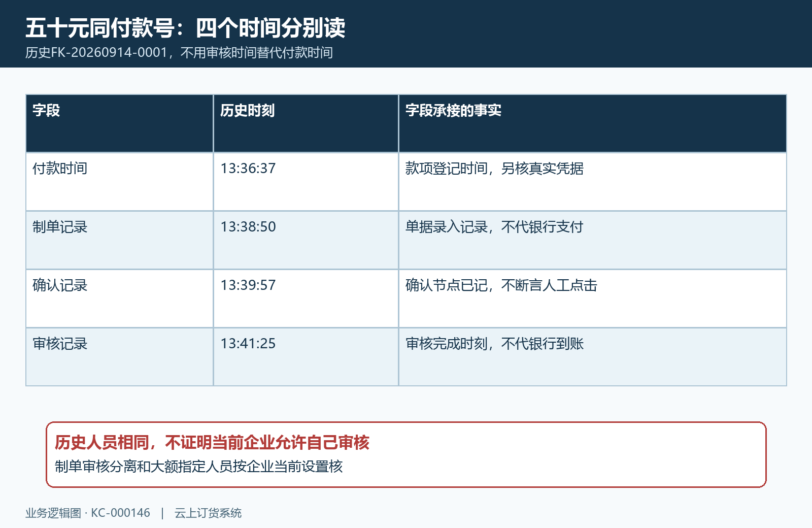Click the title 五十元同付款号：四个时间分别读
The height and width of the screenshot is (528, 812).
point(185,27)
